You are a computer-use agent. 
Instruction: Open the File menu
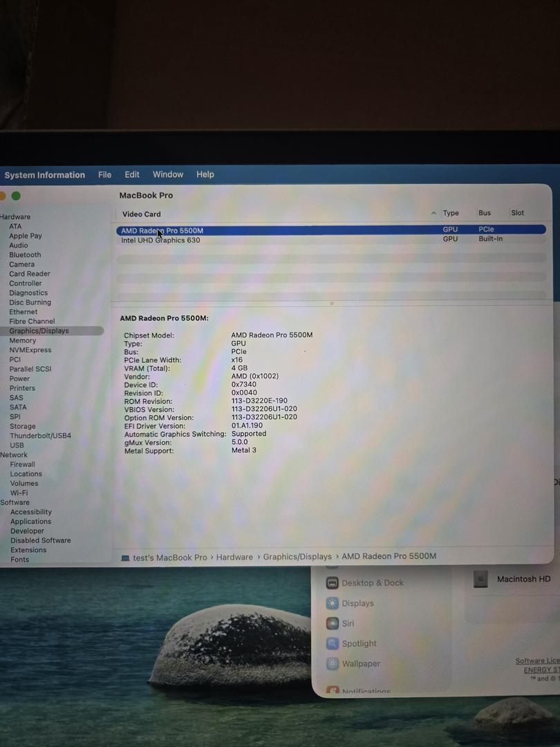(104, 175)
